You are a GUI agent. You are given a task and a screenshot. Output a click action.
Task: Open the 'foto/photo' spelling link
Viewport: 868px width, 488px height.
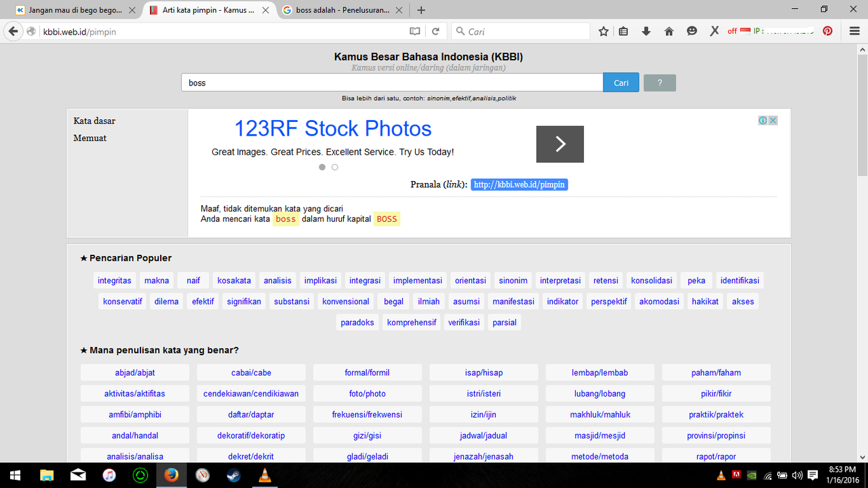(367, 394)
